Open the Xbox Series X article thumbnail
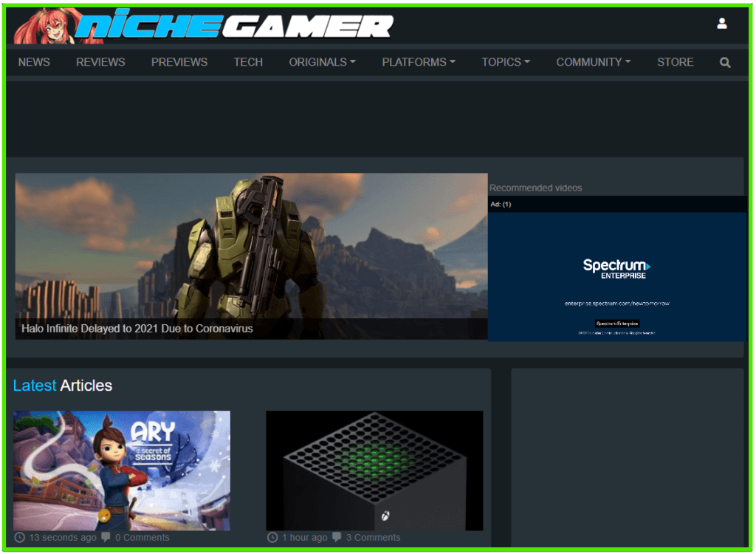 tap(374, 471)
